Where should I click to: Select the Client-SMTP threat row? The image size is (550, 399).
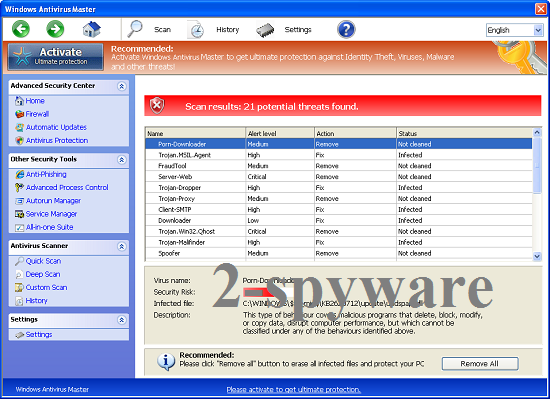[339, 210]
